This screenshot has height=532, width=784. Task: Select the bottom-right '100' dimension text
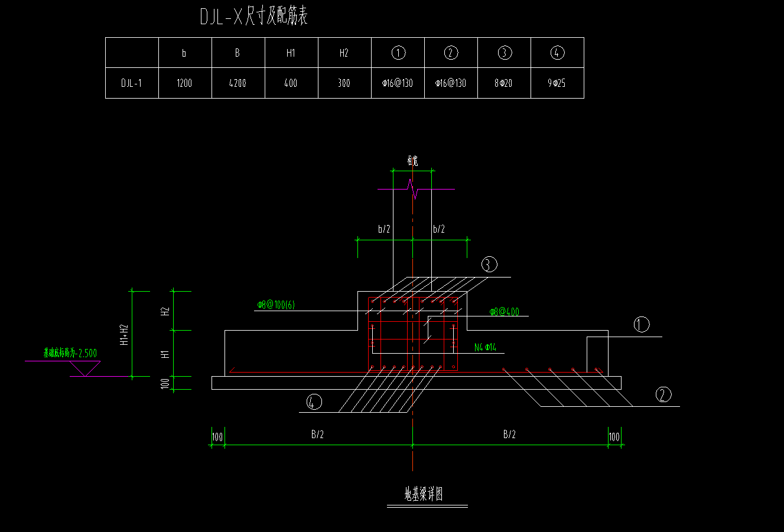point(614,437)
